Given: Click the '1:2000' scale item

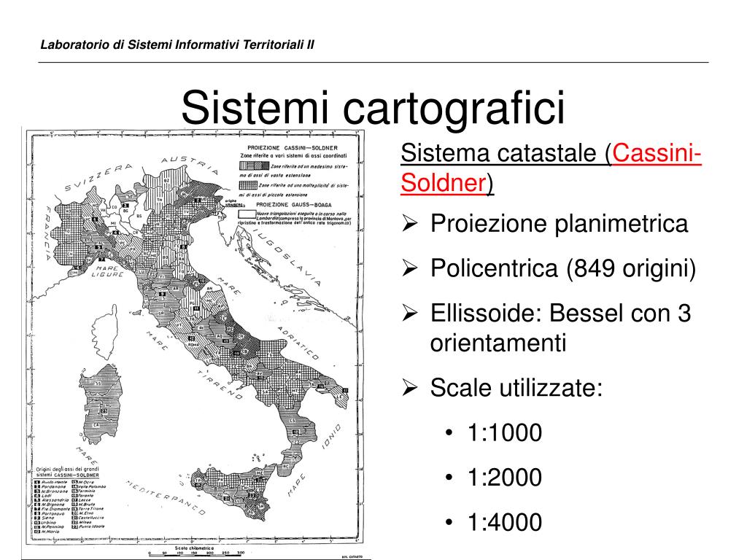Looking at the screenshot, I should [x=505, y=478].
